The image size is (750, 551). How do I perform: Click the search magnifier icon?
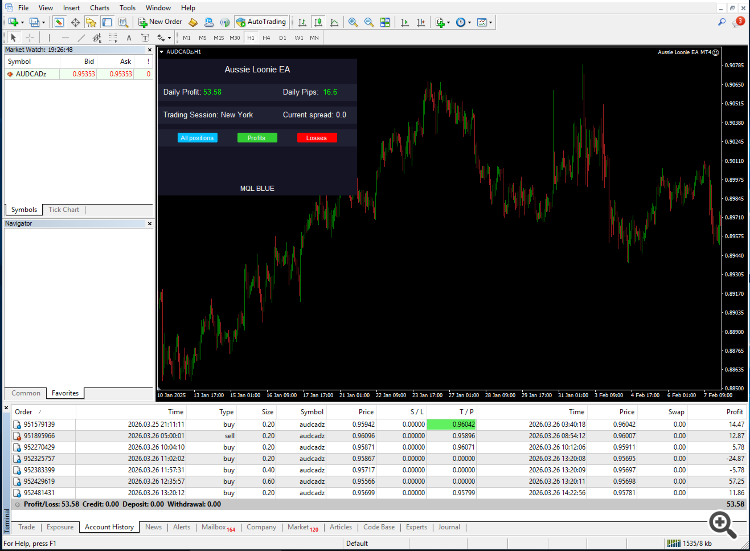coord(722,22)
